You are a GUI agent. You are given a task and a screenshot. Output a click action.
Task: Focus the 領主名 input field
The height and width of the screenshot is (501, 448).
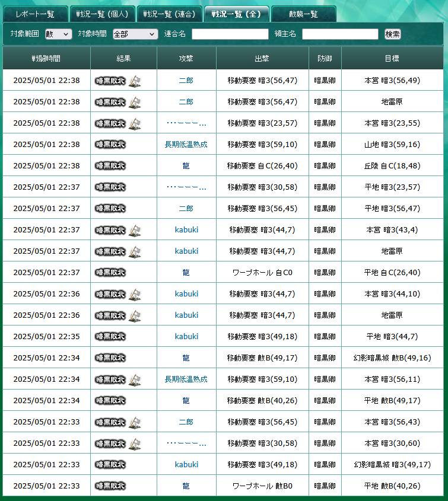(340, 34)
